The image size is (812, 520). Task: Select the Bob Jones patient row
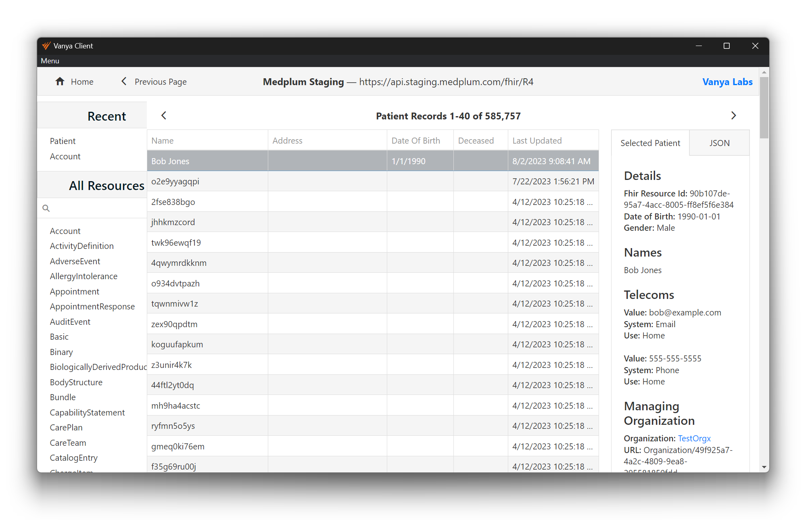207,161
